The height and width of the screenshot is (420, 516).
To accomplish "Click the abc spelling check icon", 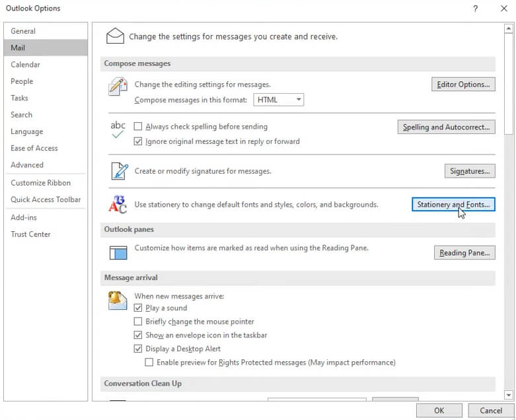I will 118,129.
